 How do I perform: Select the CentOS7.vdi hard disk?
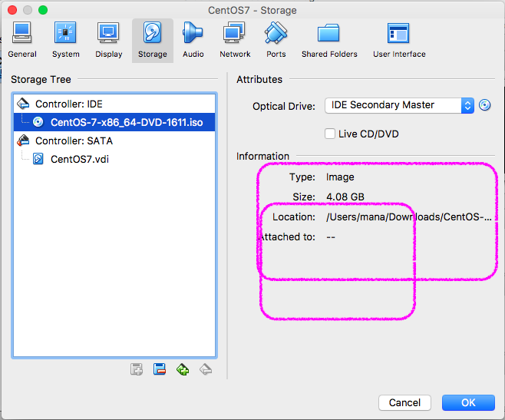(114, 159)
